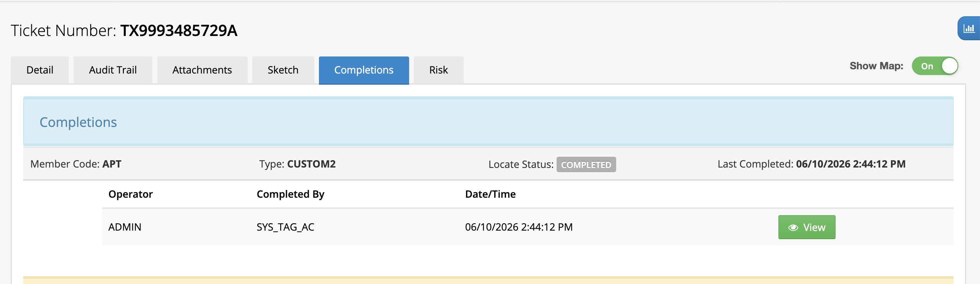980x284 pixels.
Task: Click the Completed By column header
Action: (290, 194)
